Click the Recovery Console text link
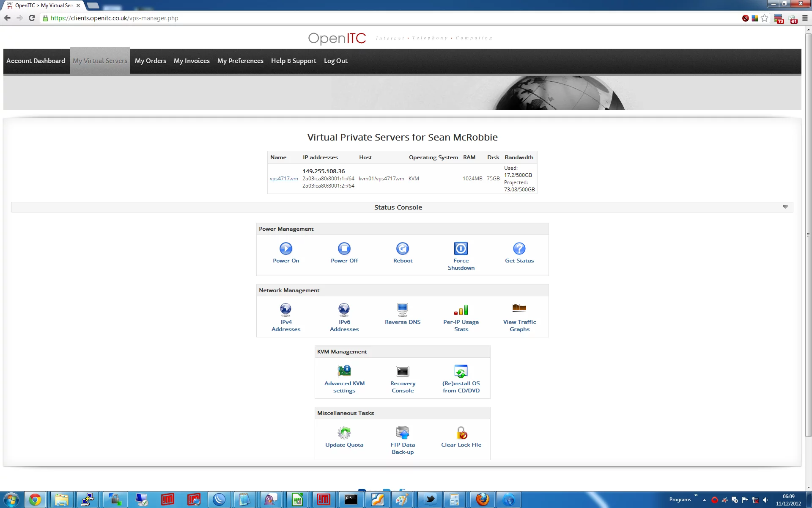 click(403, 387)
